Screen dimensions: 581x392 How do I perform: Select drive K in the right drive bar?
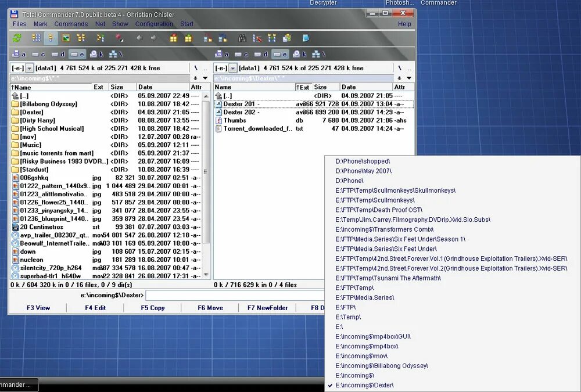coord(297,53)
